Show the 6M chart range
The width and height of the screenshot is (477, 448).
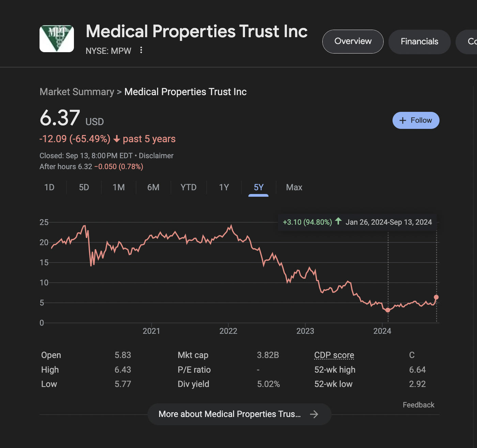pos(153,188)
